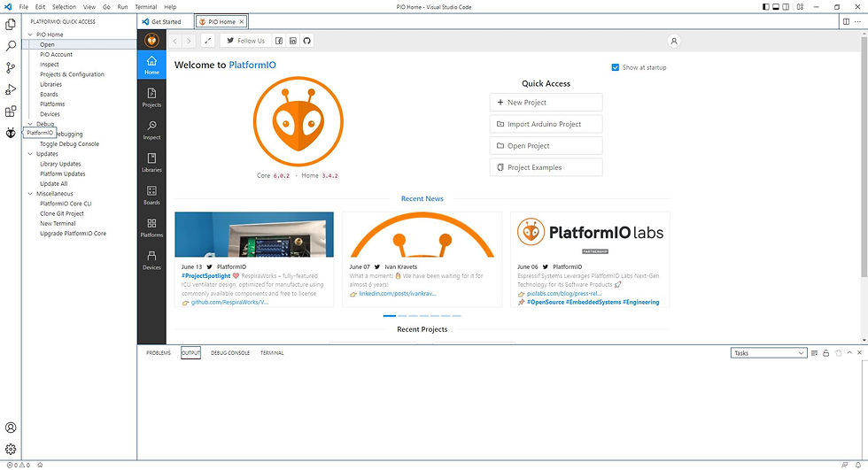
Task: Toggle bottom panel layout icon
Action: click(776, 6)
